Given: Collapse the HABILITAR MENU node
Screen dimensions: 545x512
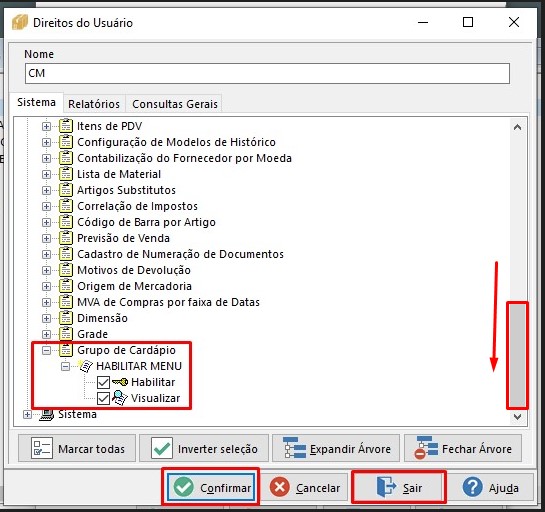Looking at the screenshot, I should tap(65, 366).
